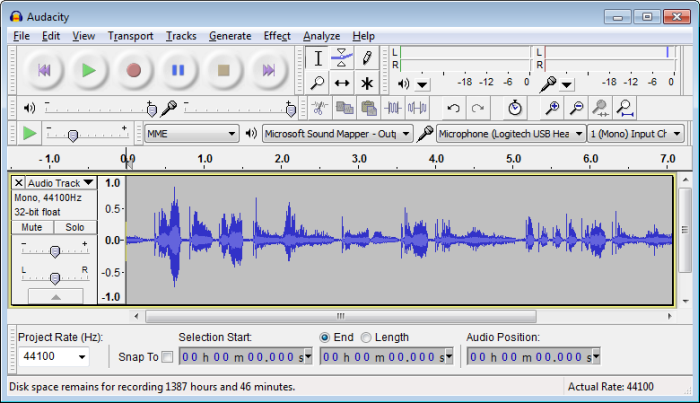Mute the Audio Track
Screen dimensions: 700x403
pos(32,227)
